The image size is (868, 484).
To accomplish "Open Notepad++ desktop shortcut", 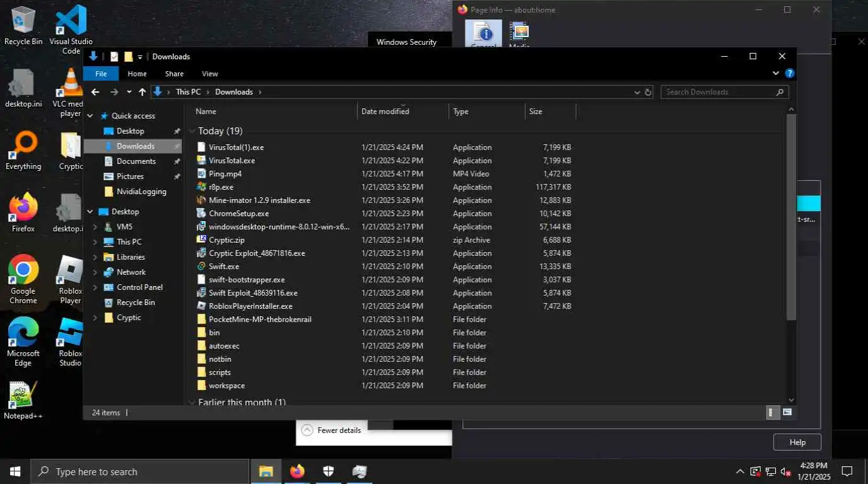I will tap(23, 400).
